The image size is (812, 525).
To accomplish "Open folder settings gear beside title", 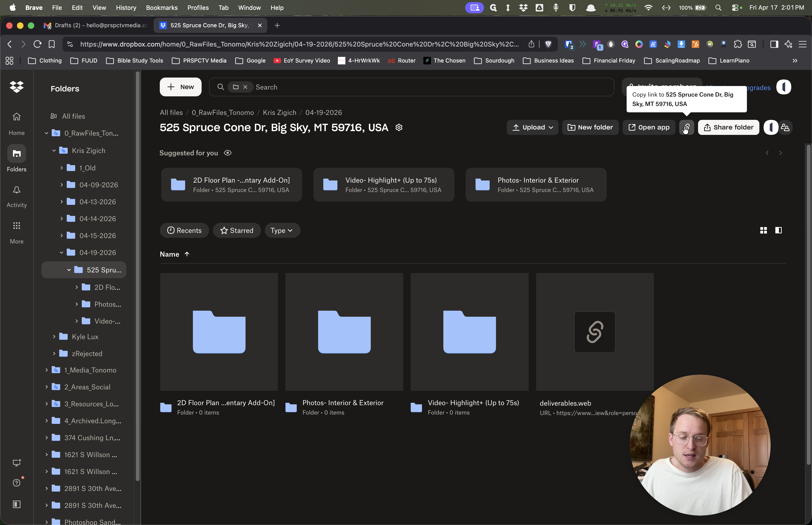I will tap(399, 127).
